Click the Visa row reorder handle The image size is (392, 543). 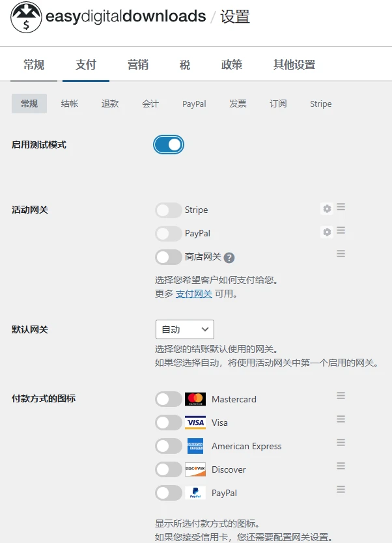point(341,419)
